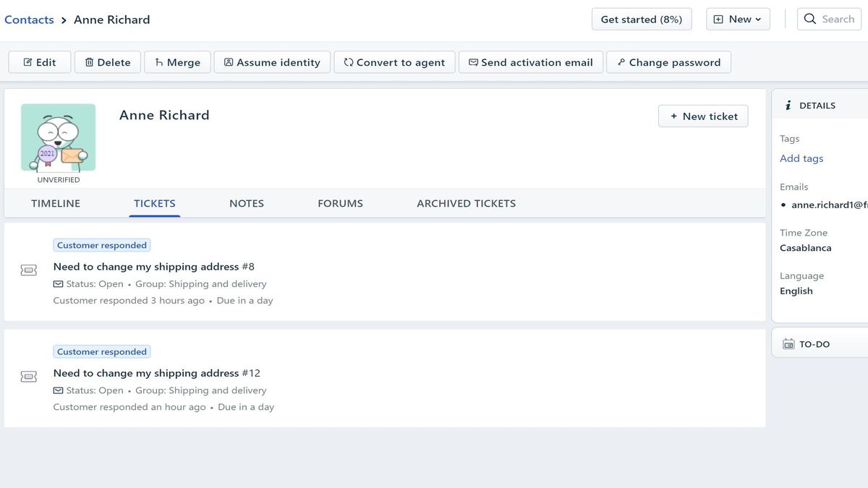Click the anne.richard1 email address
868x488 pixels.
tap(829, 205)
